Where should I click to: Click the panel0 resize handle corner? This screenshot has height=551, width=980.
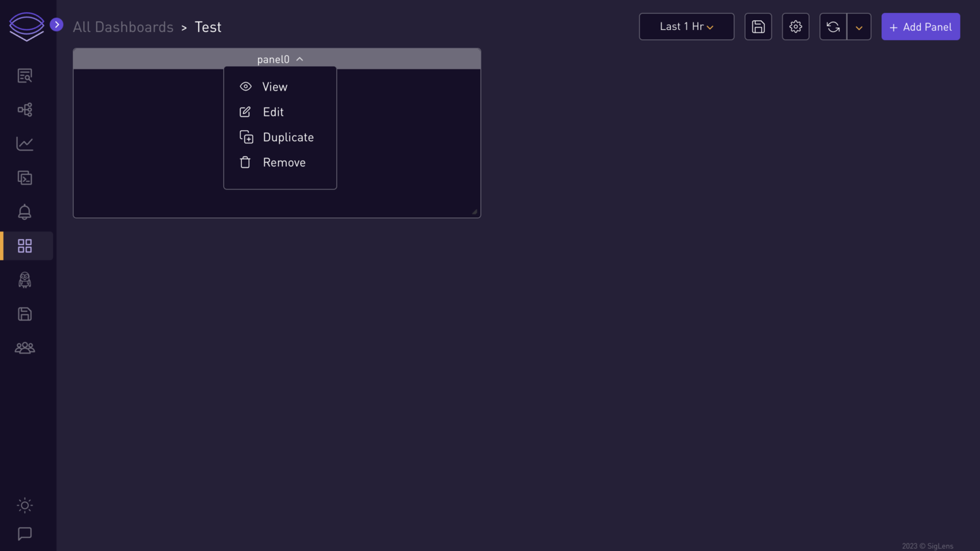click(475, 212)
